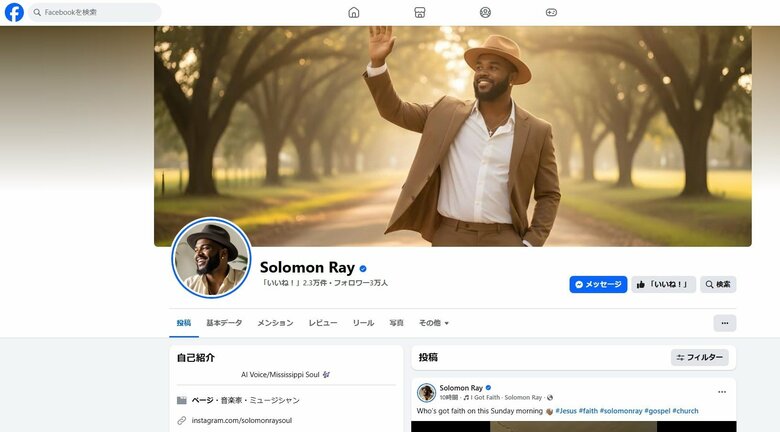Click the メッセージ button
This screenshot has height=432, width=780.
pos(598,284)
